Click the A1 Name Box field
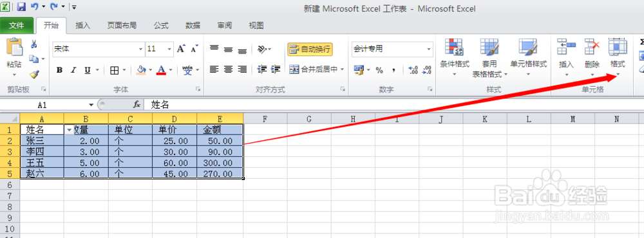This screenshot has width=644, height=238. [43, 105]
